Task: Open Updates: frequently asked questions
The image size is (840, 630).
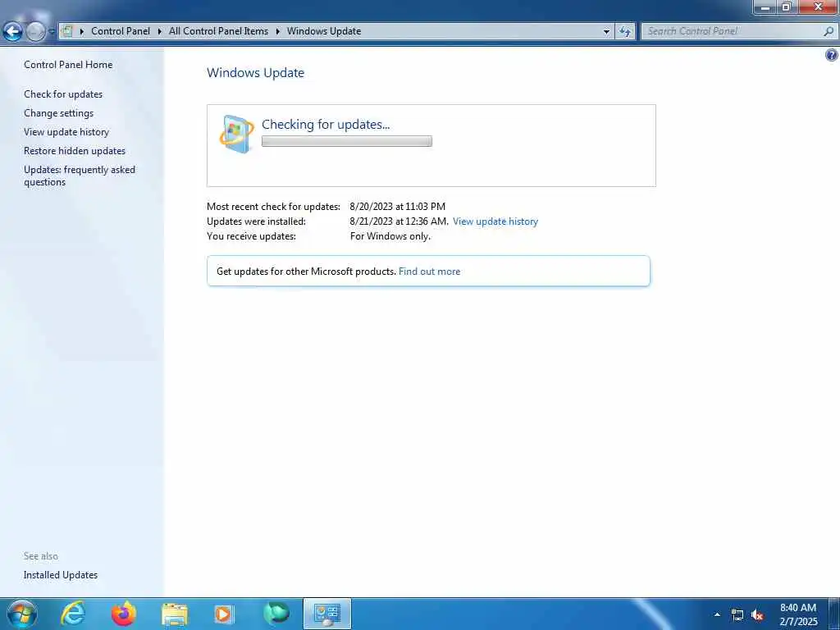Action: (x=80, y=176)
